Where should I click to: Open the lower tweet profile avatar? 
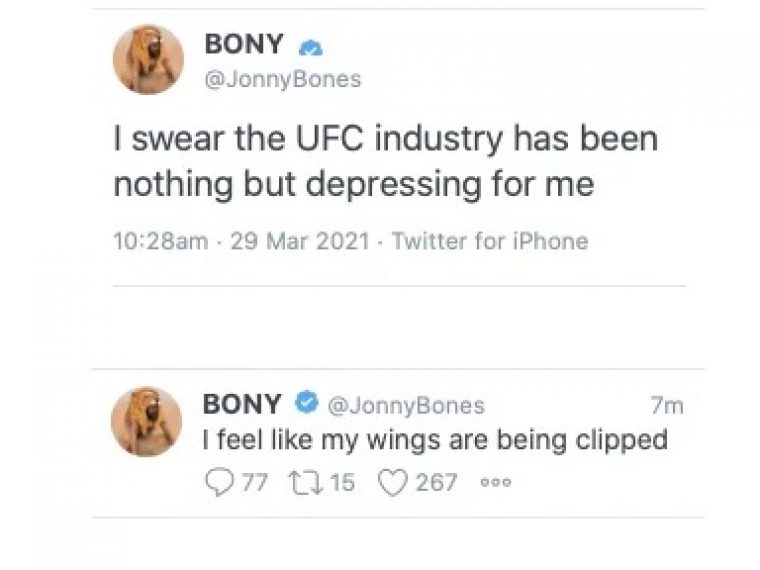click(x=147, y=421)
